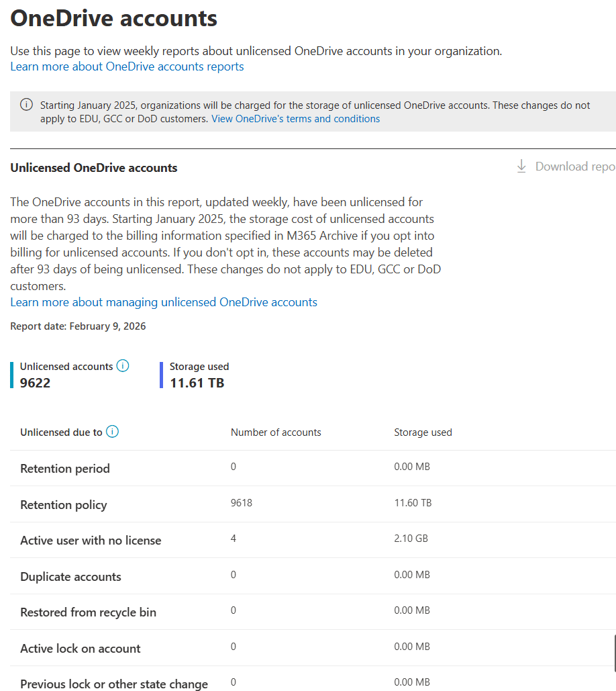Viewport: 616px width, 691px height.
Task: Select Previous lock or other state change row
Action: [313, 679]
